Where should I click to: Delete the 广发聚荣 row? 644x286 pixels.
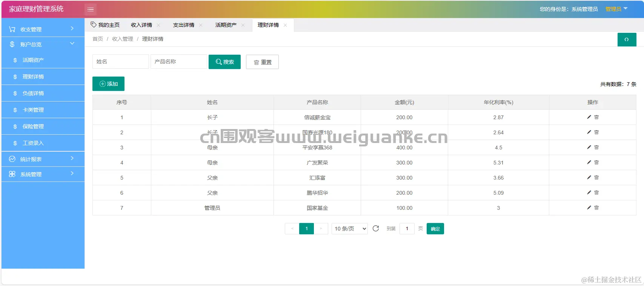pos(596,162)
